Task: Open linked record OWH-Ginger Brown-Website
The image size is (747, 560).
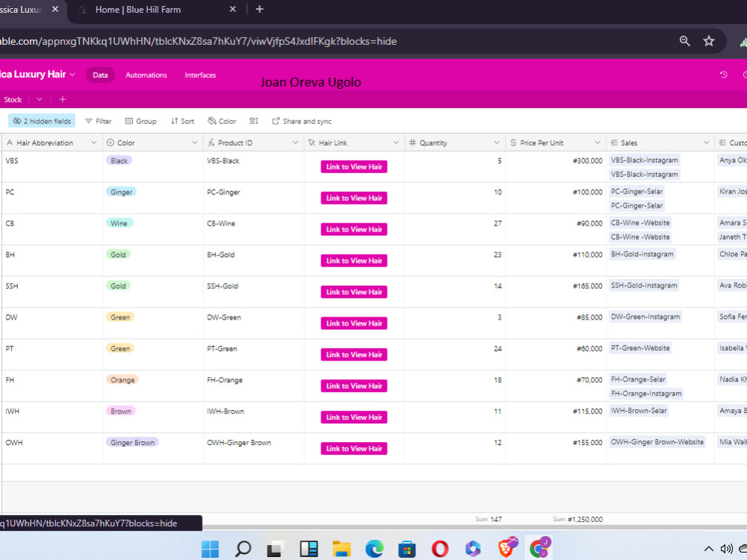Action: click(x=657, y=442)
